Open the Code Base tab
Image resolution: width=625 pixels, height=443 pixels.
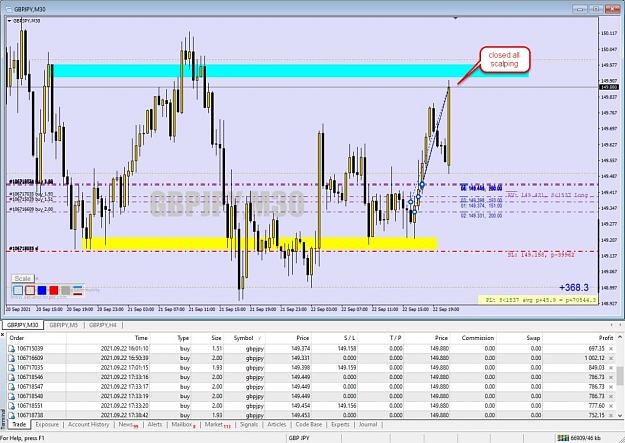tap(309, 425)
